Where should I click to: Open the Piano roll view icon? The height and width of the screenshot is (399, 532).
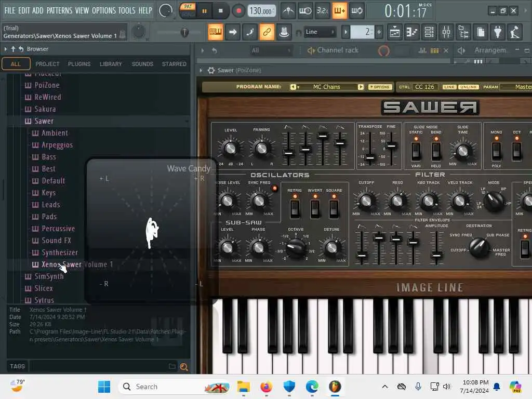[412, 32]
